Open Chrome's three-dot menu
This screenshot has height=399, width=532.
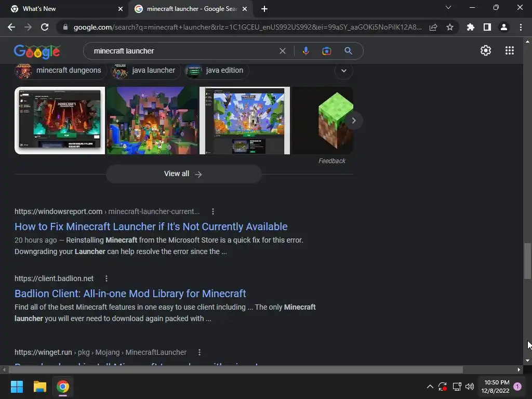tap(521, 27)
